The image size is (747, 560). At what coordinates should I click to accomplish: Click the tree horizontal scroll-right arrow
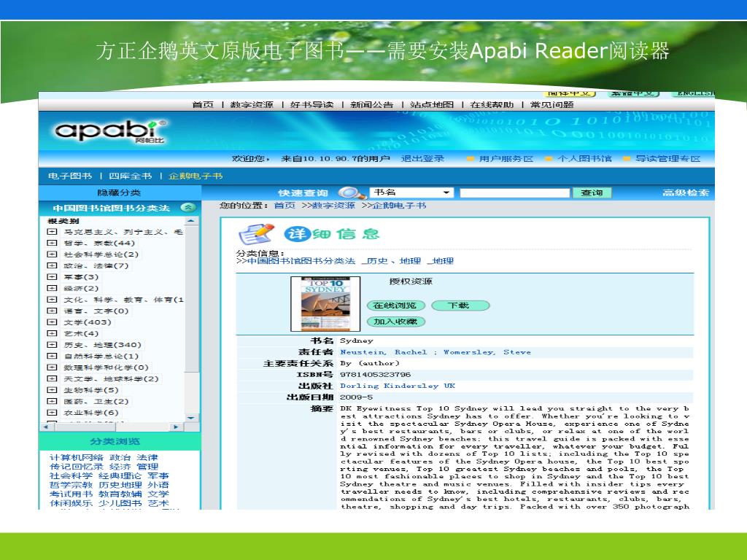(x=177, y=427)
